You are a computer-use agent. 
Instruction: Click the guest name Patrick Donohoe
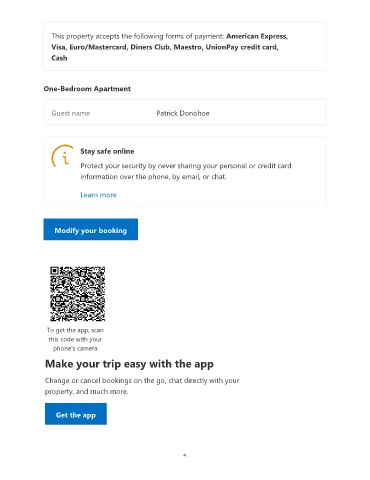(x=183, y=113)
